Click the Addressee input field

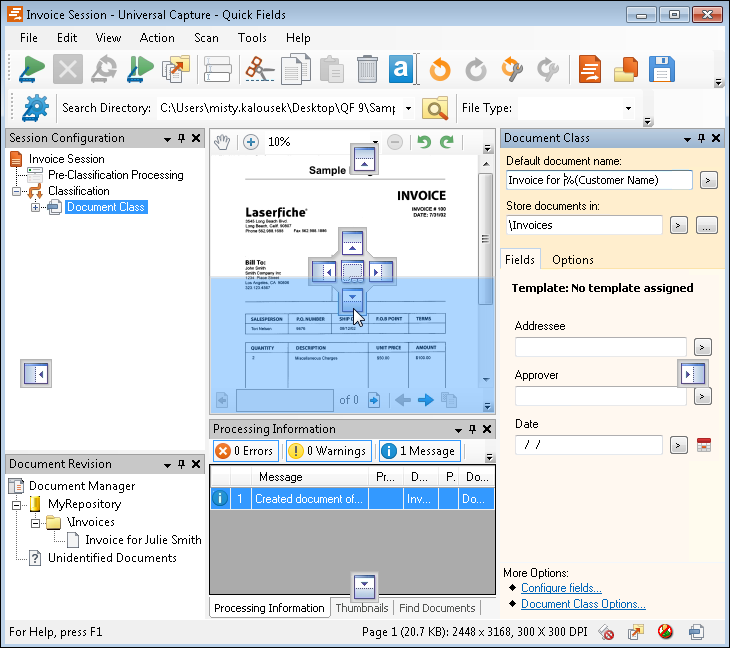click(x=600, y=346)
